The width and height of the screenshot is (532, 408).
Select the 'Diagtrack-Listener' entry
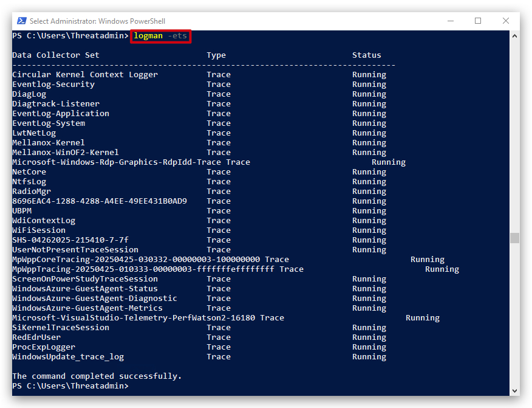click(56, 103)
